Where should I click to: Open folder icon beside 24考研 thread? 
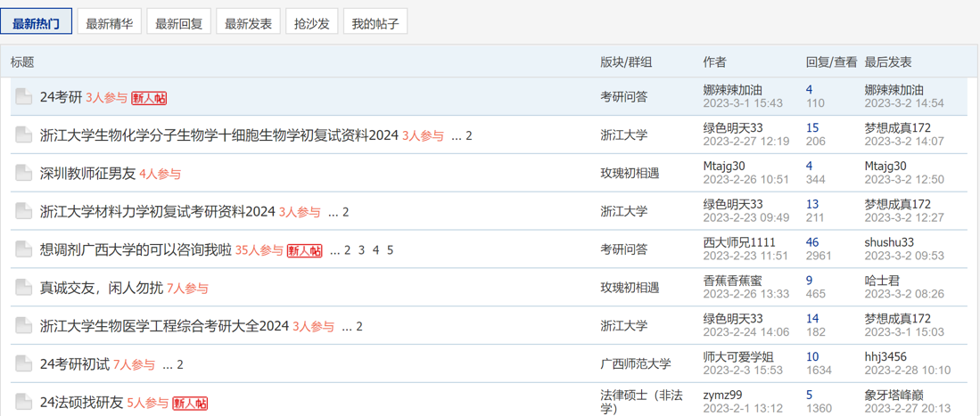[x=24, y=97]
